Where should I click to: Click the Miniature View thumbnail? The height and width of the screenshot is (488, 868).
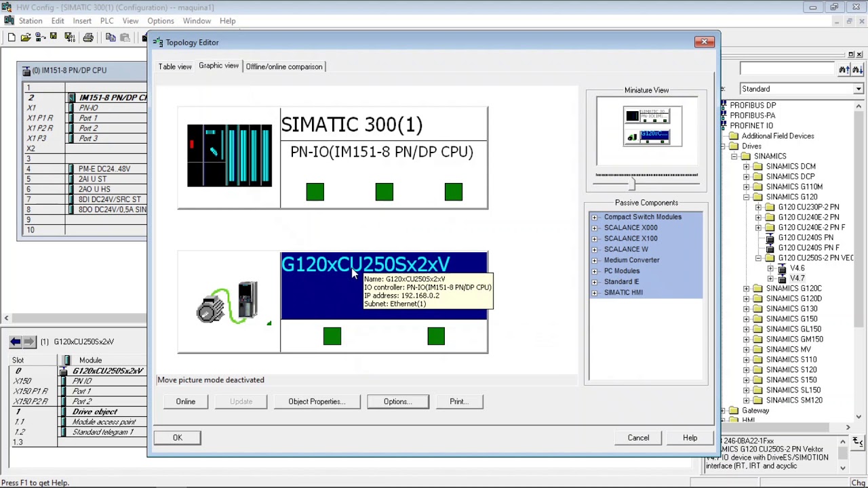[647, 131]
